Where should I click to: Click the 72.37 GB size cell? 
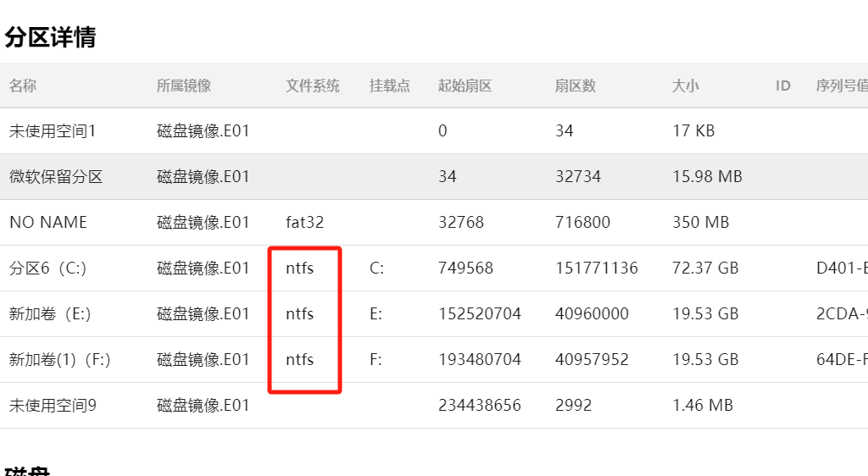(x=705, y=268)
